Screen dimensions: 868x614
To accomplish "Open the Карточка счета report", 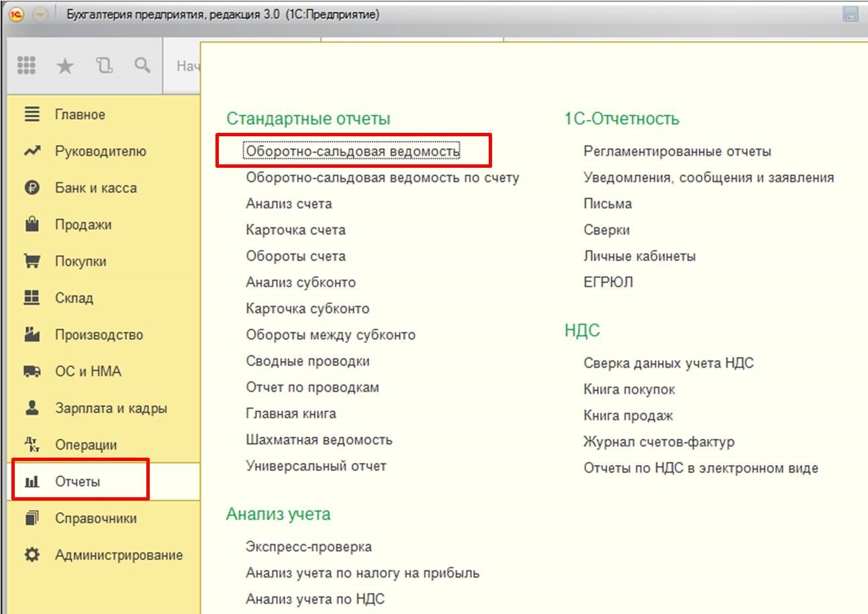I will click(295, 229).
